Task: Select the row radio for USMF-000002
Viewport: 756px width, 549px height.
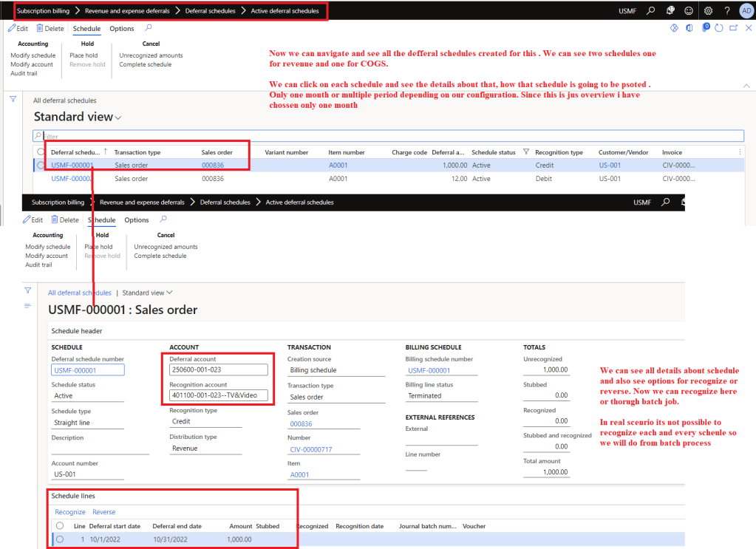Action: click(41, 179)
